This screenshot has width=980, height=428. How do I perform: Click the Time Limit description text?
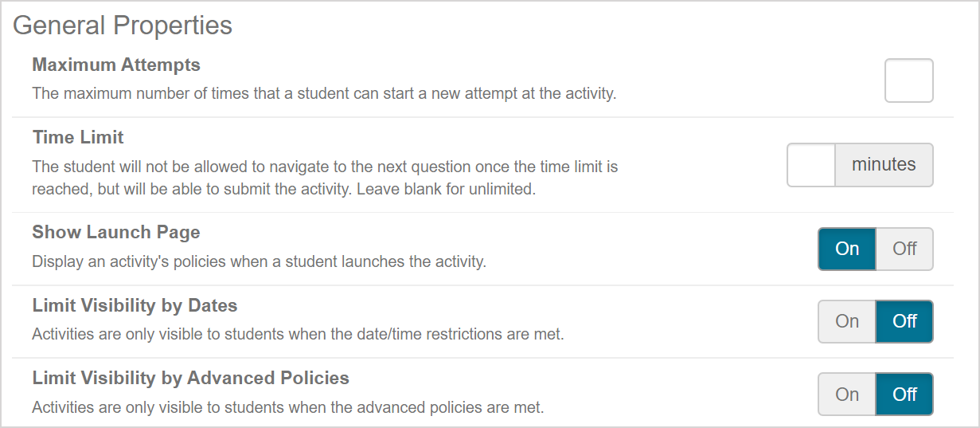[325, 178]
